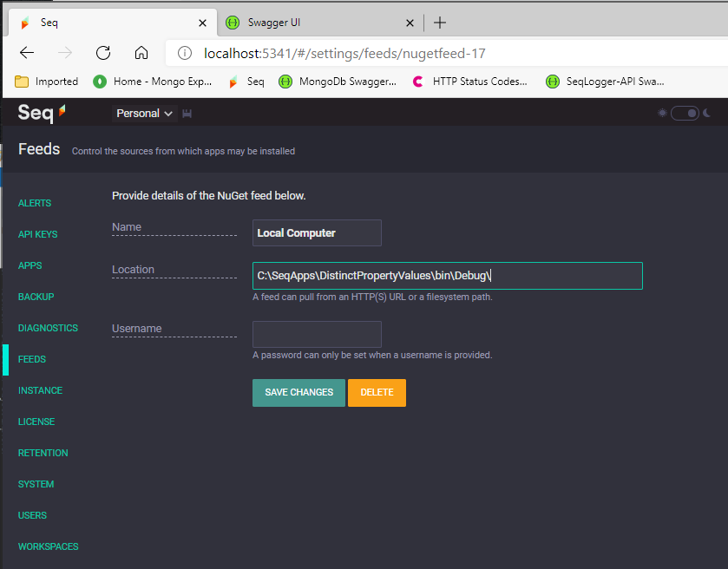Open the SYSTEM settings section
This screenshot has height=569, width=728.
[36, 484]
